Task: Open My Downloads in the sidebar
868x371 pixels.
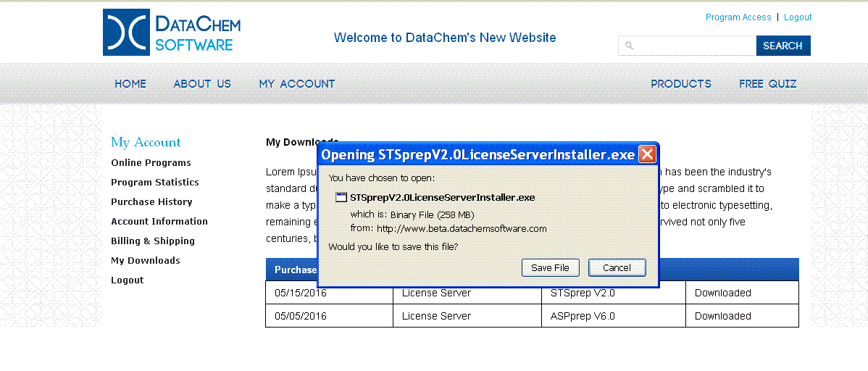Action: click(145, 260)
